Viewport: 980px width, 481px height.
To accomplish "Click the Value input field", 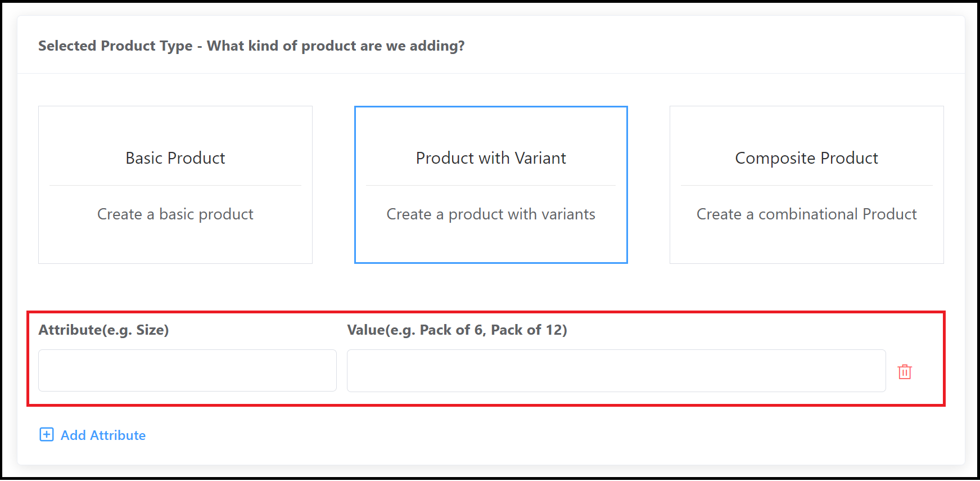I will tap(616, 370).
